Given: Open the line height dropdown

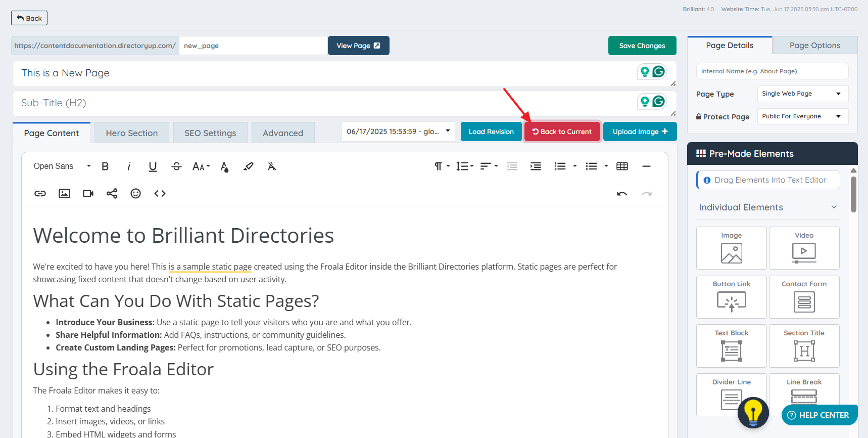Looking at the screenshot, I should (464, 166).
